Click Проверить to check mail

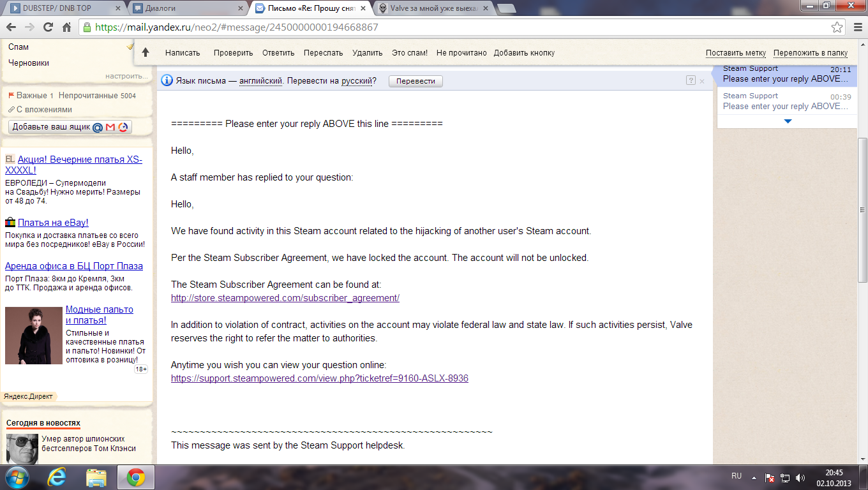tap(234, 53)
